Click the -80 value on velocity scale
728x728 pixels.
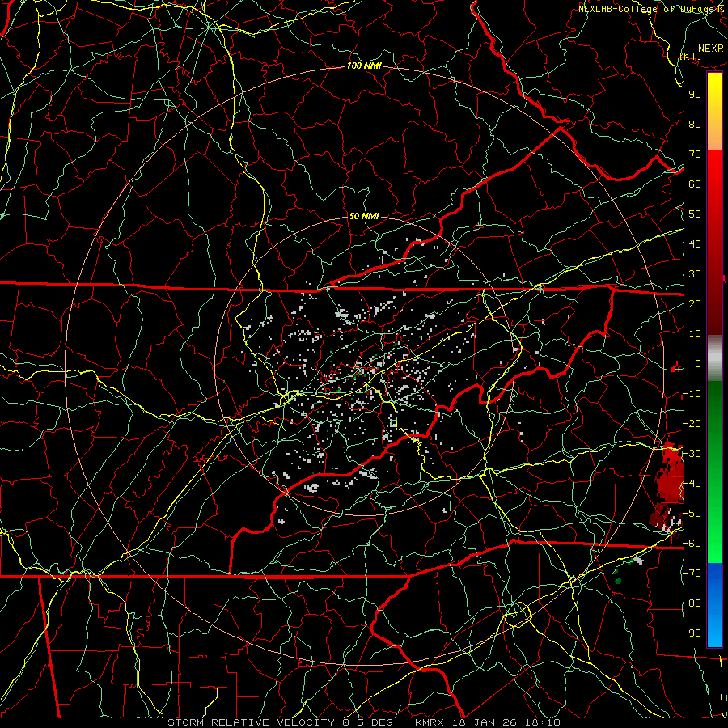coord(692,603)
